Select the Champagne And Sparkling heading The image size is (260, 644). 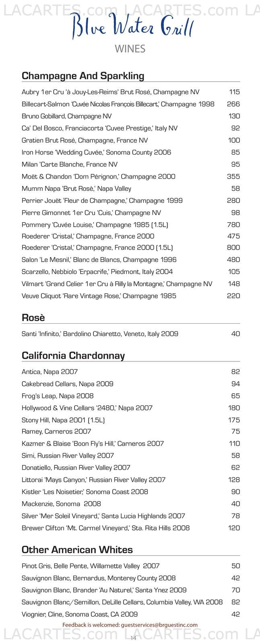pyautogui.click(x=83, y=76)
